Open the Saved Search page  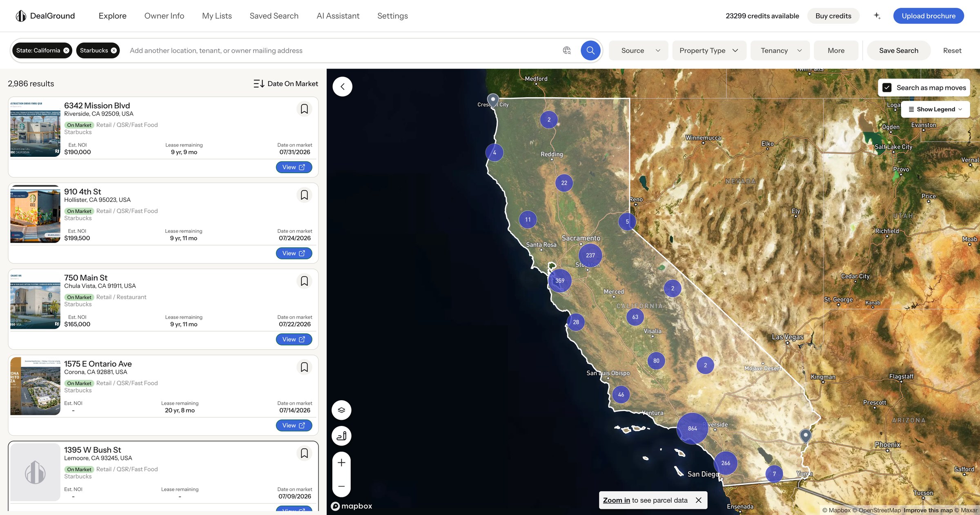(x=274, y=16)
